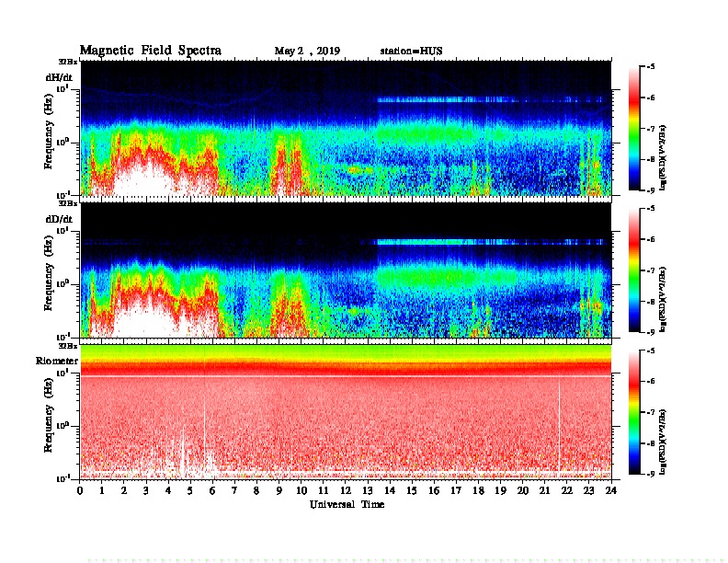Click '-7' tick on Riometer color bar
This screenshot has width=728, height=563.
(651, 412)
